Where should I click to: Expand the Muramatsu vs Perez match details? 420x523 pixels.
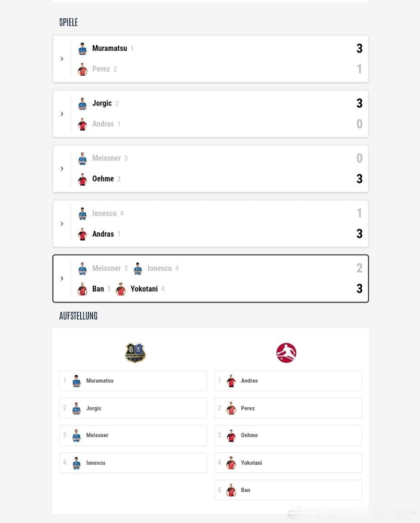(62, 59)
